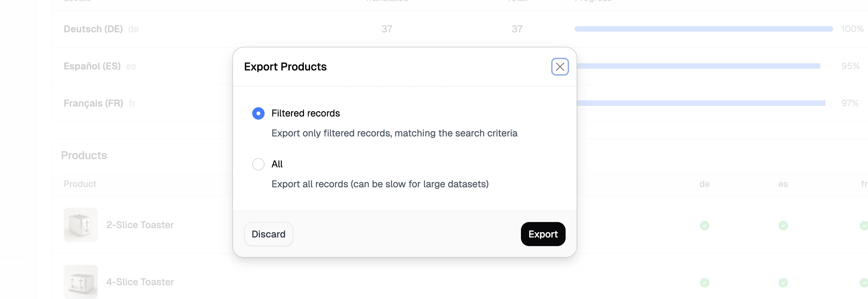Click the Export button

[543, 234]
